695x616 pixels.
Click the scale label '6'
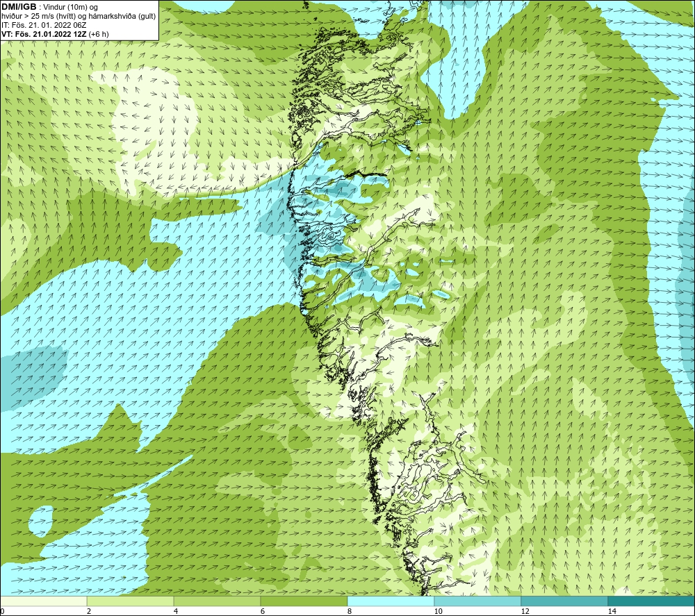[x=263, y=612]
